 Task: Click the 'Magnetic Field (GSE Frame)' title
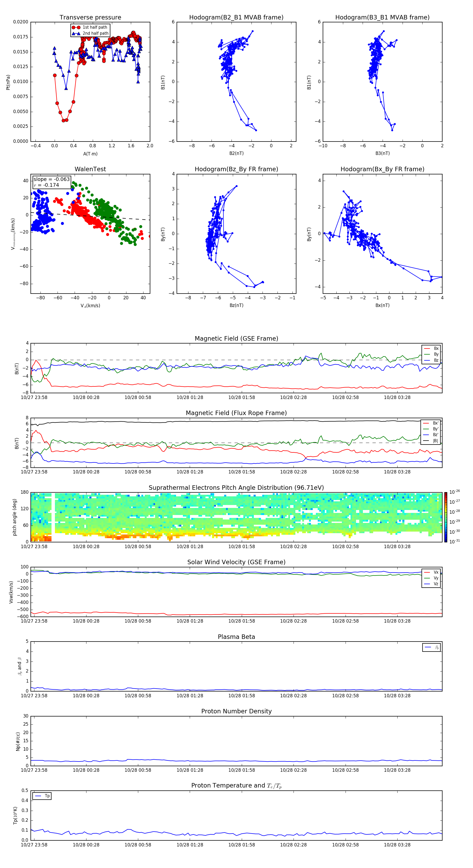coord(236,339)
